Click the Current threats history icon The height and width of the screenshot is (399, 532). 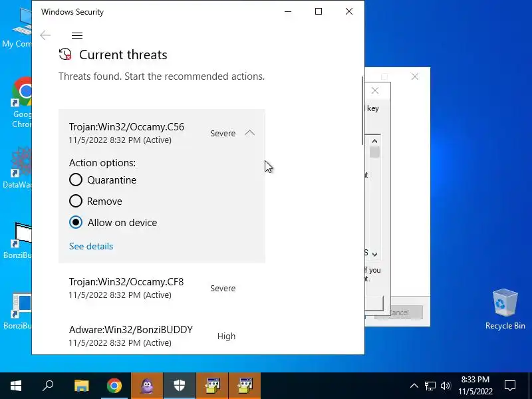coord(65,55)
